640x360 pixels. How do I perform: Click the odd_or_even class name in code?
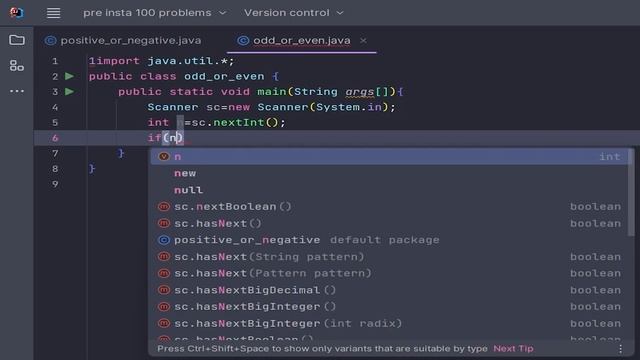point(224,76)
